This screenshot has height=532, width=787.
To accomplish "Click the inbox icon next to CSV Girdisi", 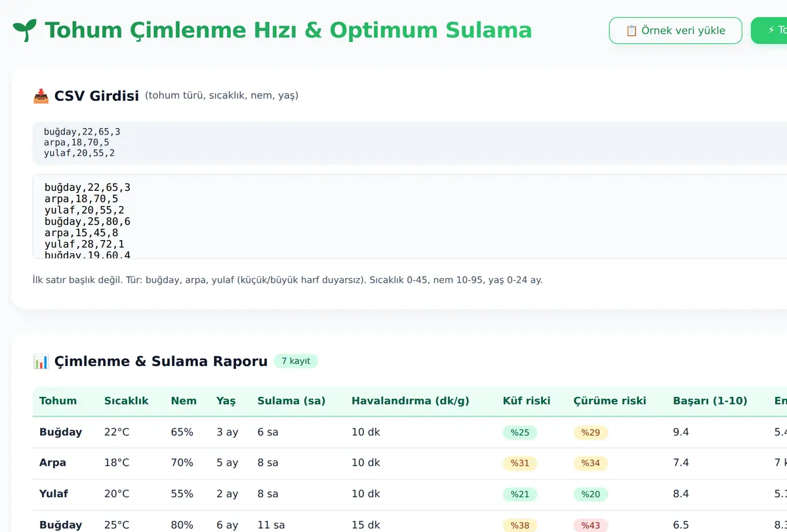I will point(41,96).
